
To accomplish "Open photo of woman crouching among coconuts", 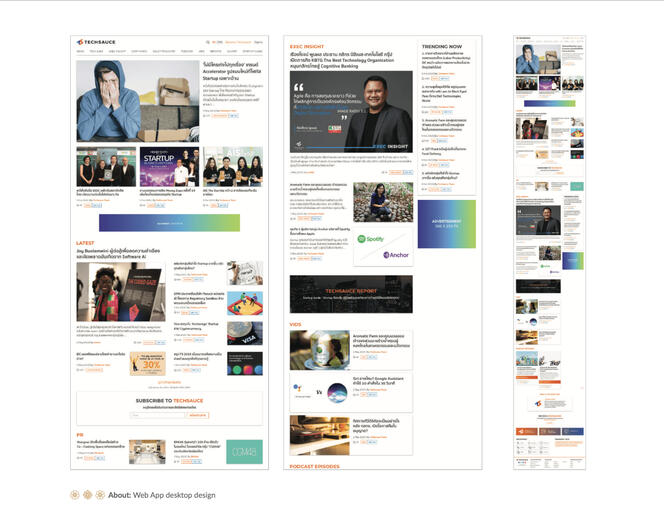I will (383, 202).
